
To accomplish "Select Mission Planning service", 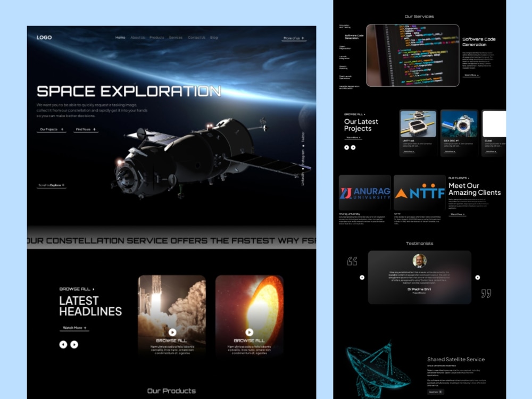I will click(x=343, y=67).
